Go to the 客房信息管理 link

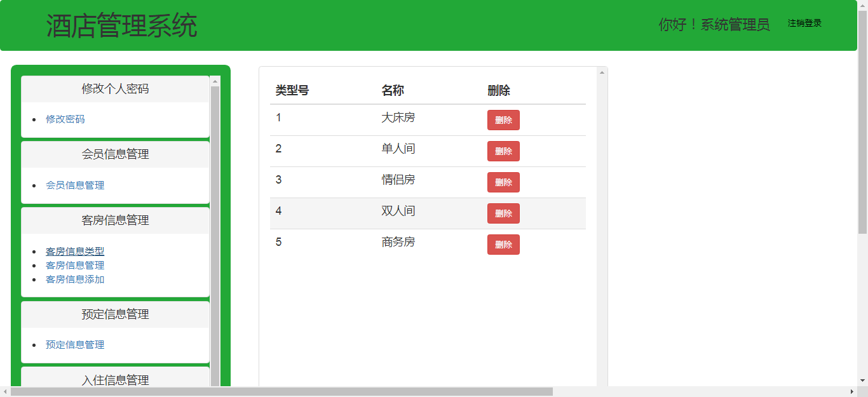75,266
